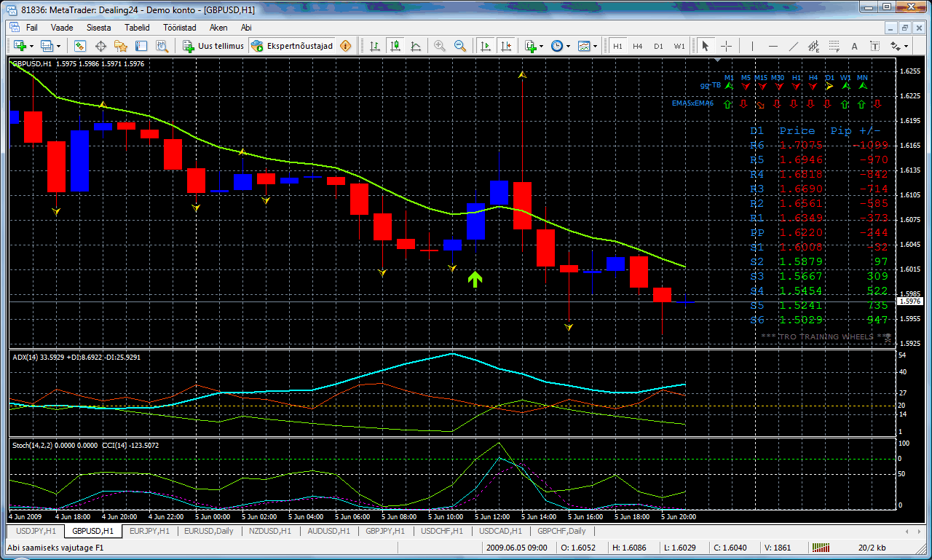Click the Zoom In magnifier
Image resolution: width=932 pixels, height=560 pixels.
pyautogui.click(x=440, y=46)
